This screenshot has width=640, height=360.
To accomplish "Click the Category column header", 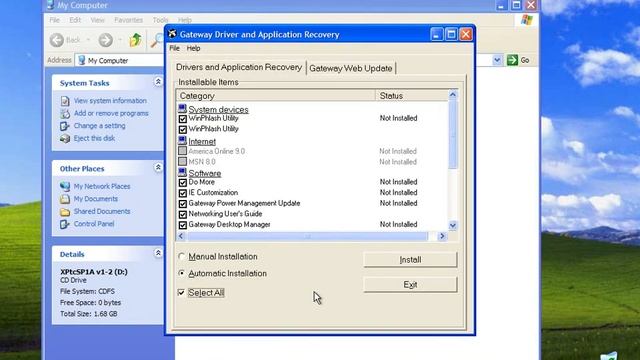I will [276, 96].
